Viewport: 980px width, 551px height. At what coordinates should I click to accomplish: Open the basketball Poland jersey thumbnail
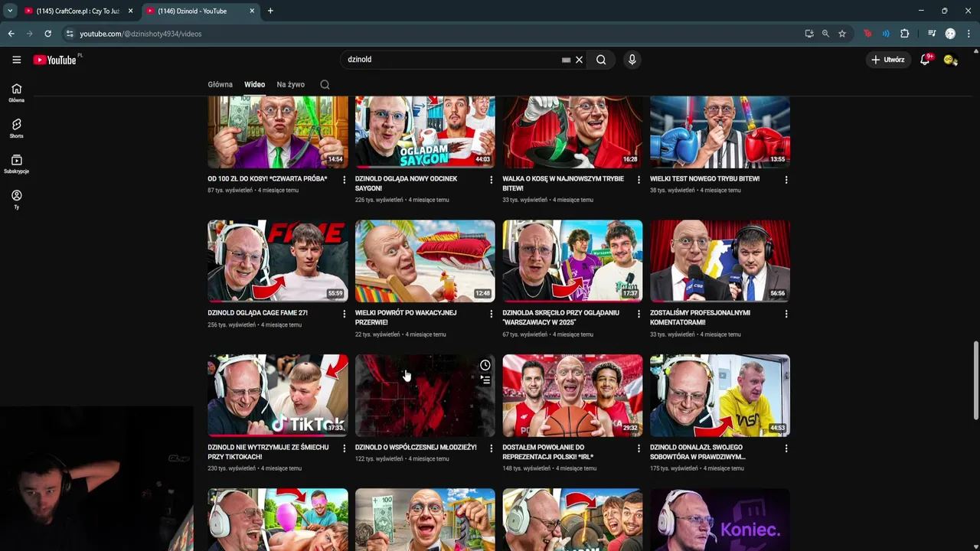pos(573,396)
